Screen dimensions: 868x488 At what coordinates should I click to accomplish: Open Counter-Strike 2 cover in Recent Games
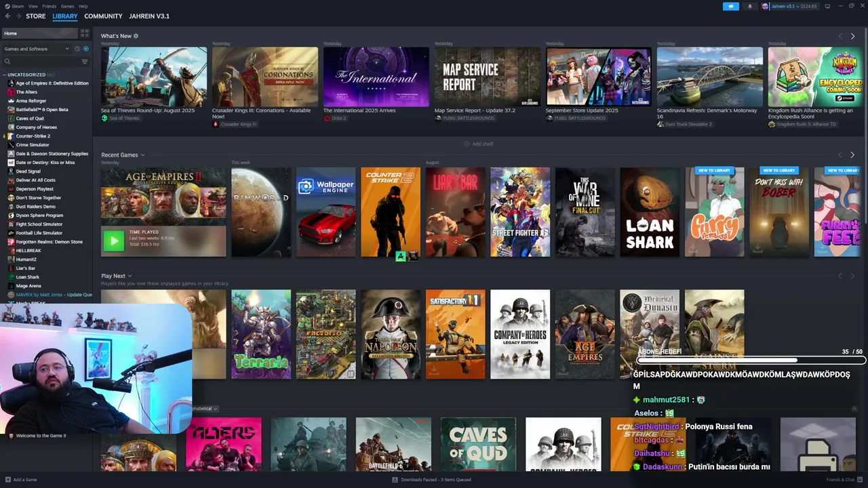pos(391,212)
